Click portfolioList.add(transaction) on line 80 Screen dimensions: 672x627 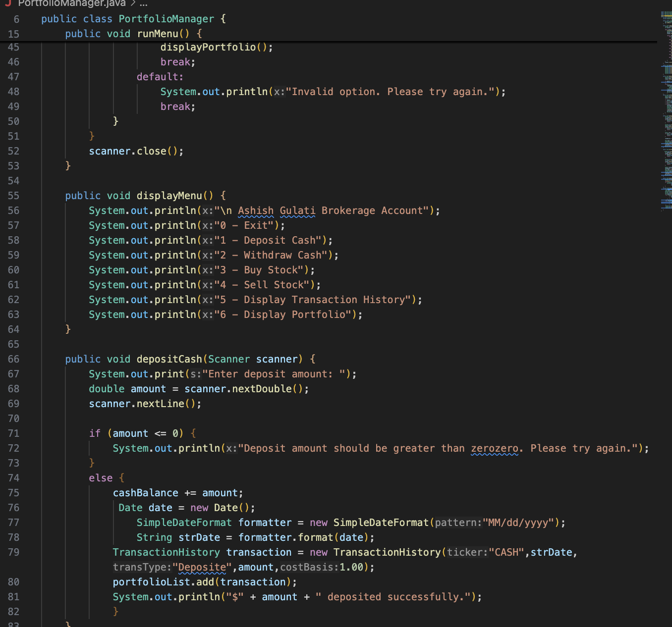pos(205,582)
